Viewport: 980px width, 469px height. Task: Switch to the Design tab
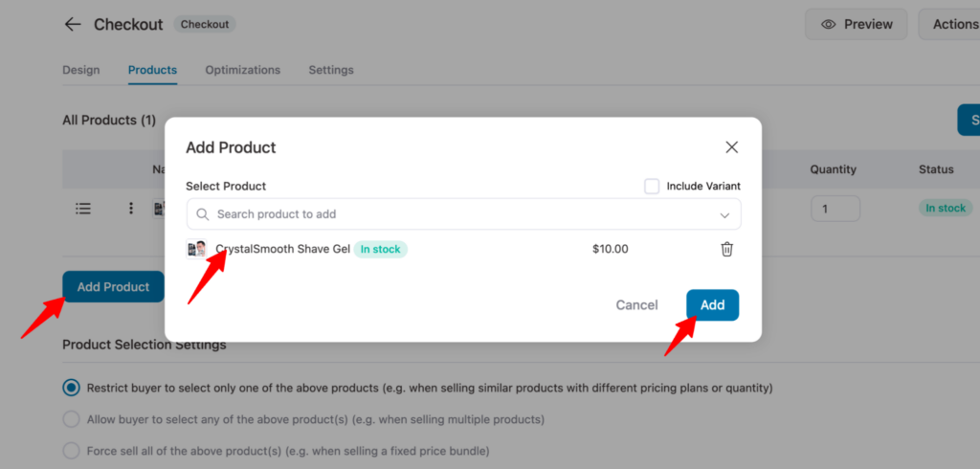pyautogui.click(x=81, y=70)
